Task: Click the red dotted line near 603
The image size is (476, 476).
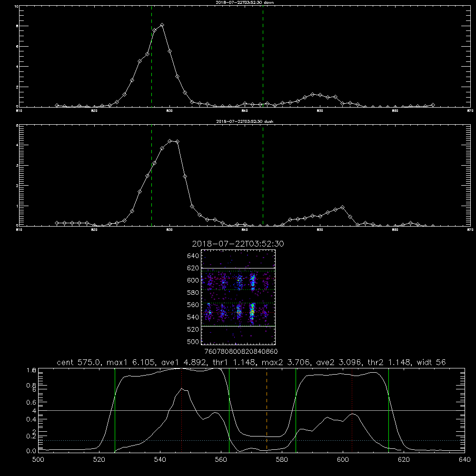Action: [352, 410]
